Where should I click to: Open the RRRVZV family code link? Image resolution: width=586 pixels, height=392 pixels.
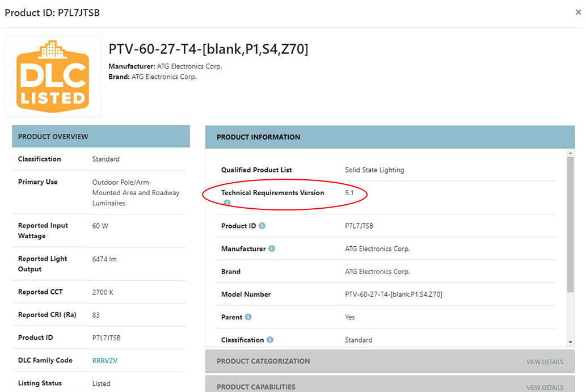point(104,361)
